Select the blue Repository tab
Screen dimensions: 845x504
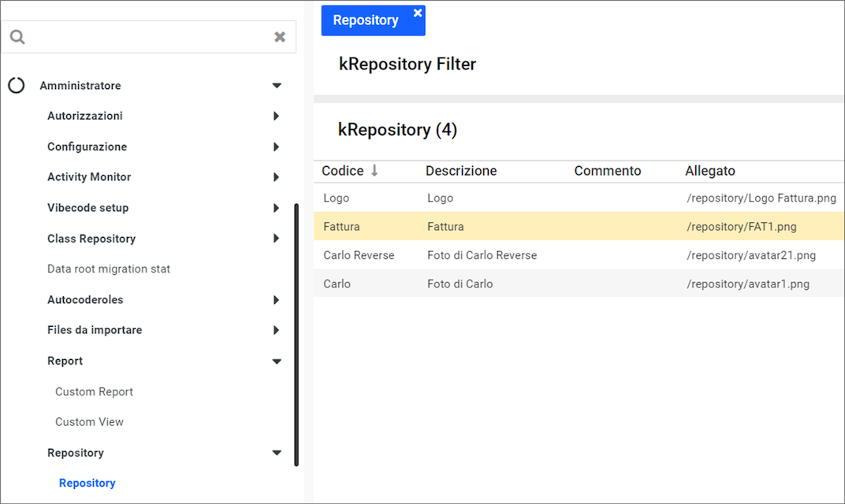pos(365,20)
